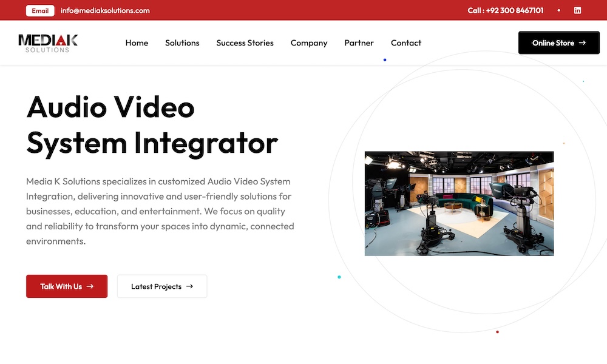This screenshot has height=364, width=607.
Task: Open the Company menu item
Action: click(309, 42)
